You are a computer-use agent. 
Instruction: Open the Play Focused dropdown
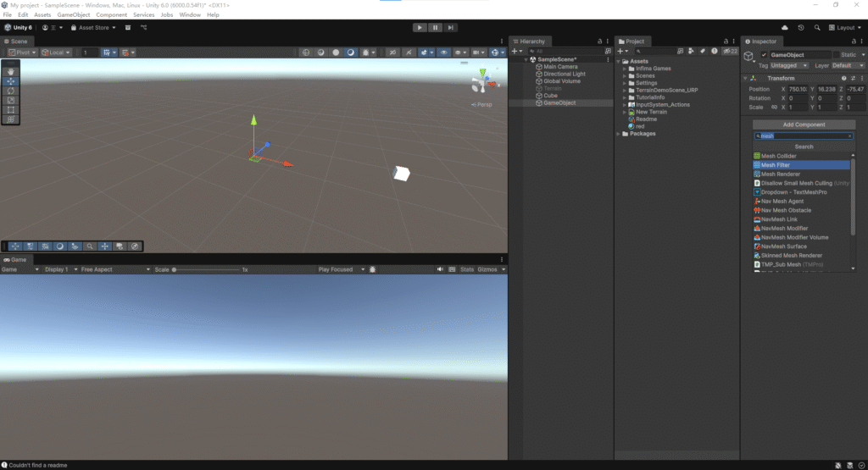click(x=341, y=269)
